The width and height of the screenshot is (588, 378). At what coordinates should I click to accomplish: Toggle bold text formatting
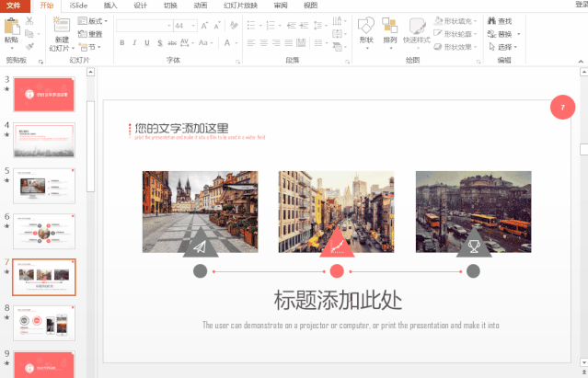121,42
